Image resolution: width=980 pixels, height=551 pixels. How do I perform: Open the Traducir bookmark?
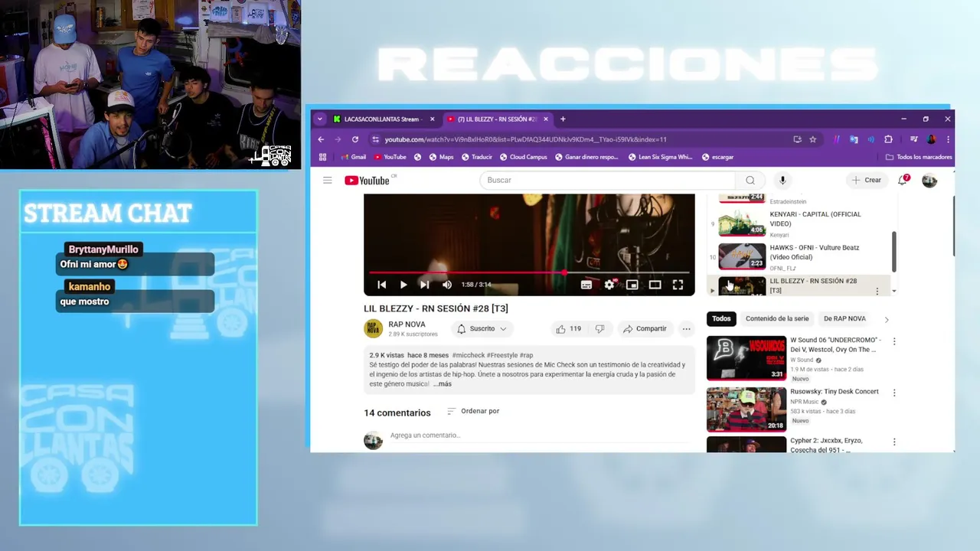point(476,157)
